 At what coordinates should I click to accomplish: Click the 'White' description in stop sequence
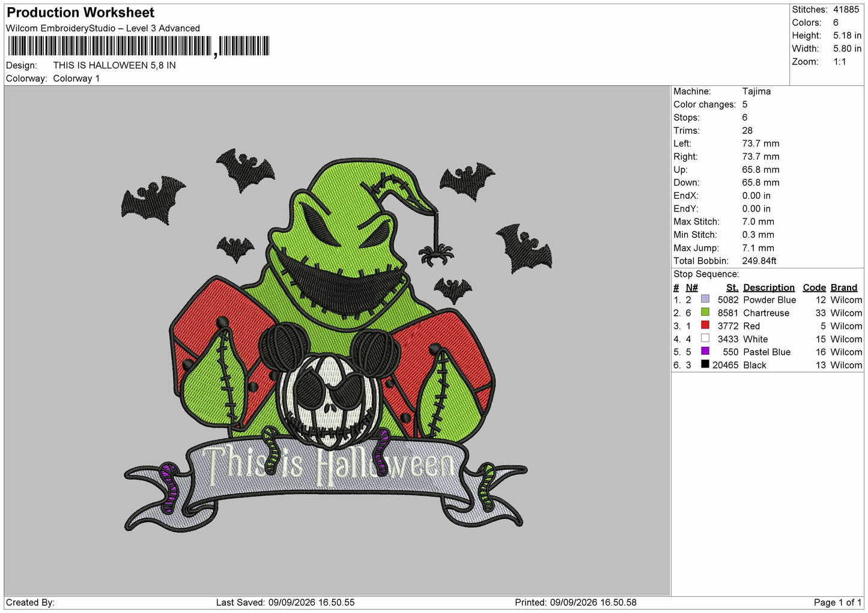click(x=755, y=339)
